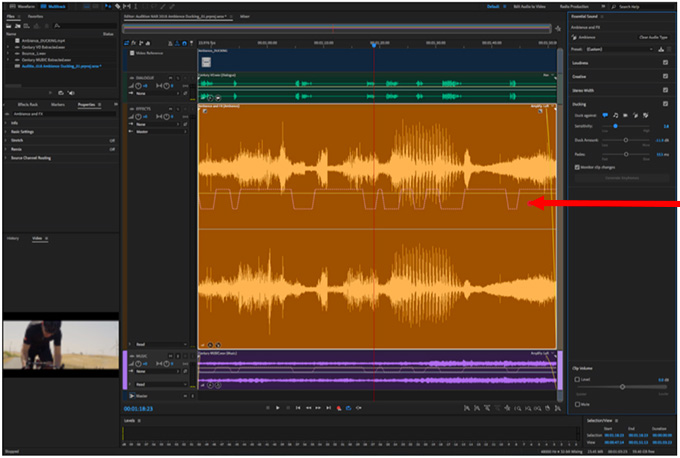Click the Record button in transport
The image size is (680, 458).
[339, 408]
